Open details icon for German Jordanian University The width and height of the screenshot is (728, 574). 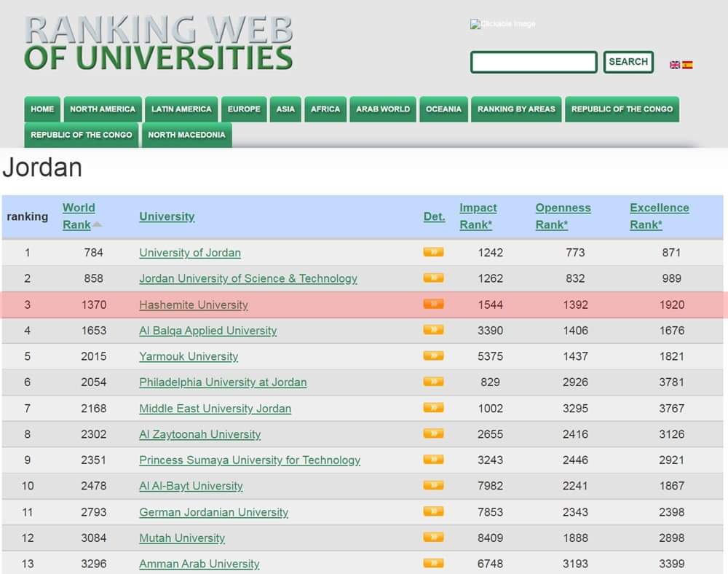tap(433, 511)
